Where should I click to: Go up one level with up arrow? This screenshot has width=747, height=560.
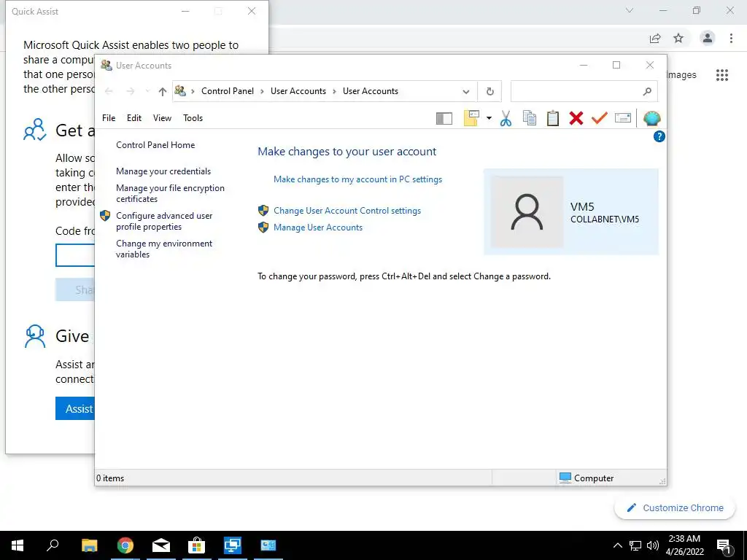click(163, 91)
